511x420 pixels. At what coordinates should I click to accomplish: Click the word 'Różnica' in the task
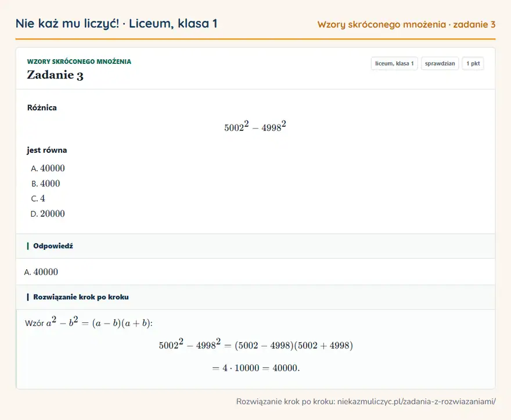(x=42, y=107)
